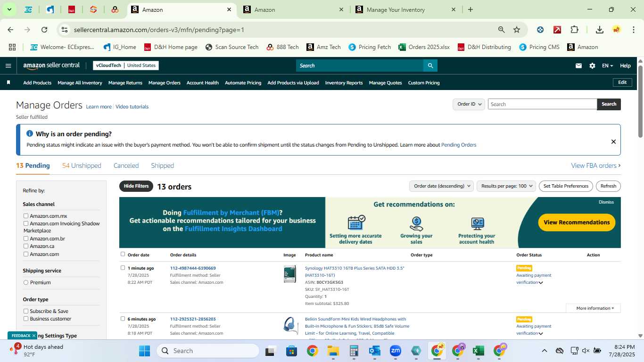Click the Synology hard drive product thumbnail

click(289, 274)
